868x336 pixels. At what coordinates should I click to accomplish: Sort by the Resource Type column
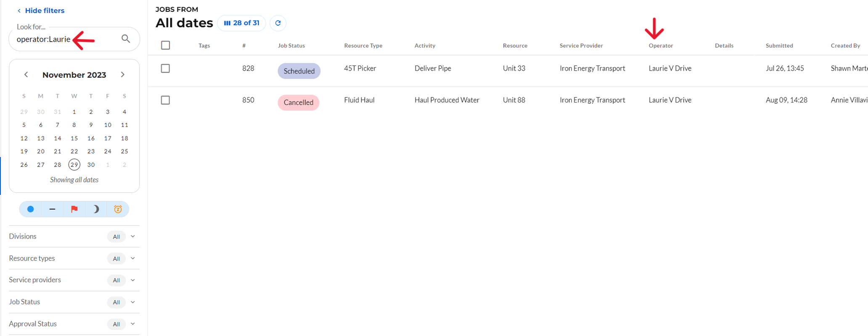363,46
